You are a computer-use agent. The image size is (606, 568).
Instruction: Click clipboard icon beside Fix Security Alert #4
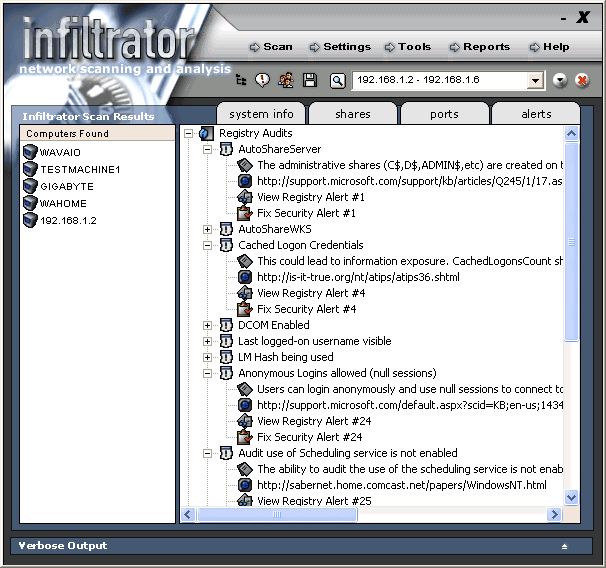pos(245,309)
